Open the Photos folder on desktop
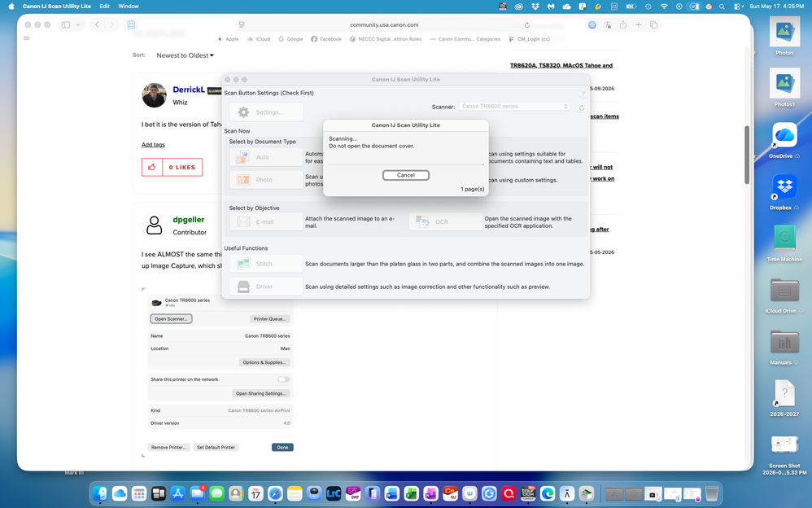 point(784,36)
